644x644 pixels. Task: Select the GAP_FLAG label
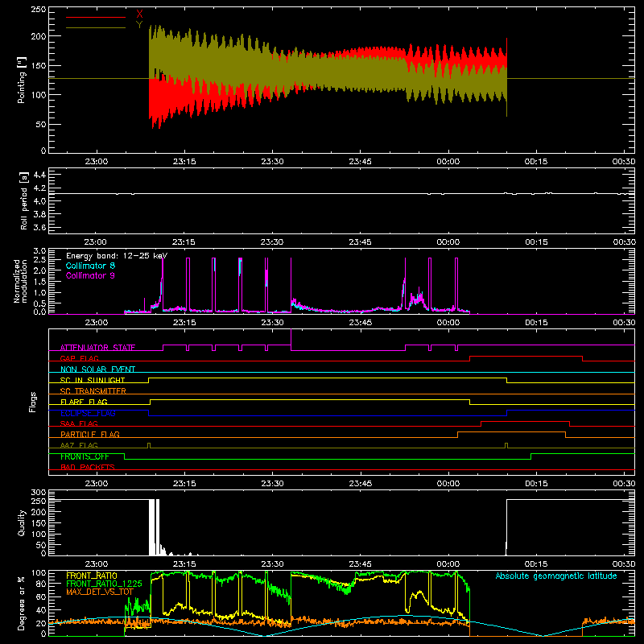tap(79, 358)
